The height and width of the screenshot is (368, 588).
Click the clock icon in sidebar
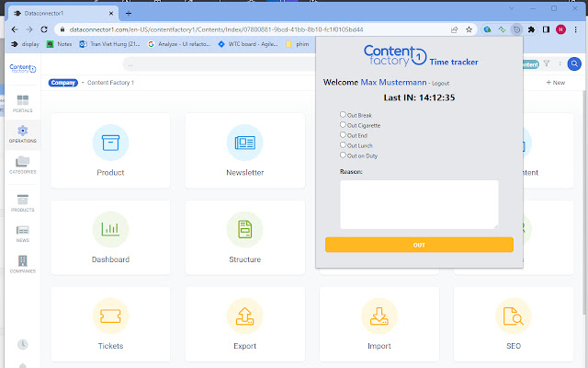22,344
